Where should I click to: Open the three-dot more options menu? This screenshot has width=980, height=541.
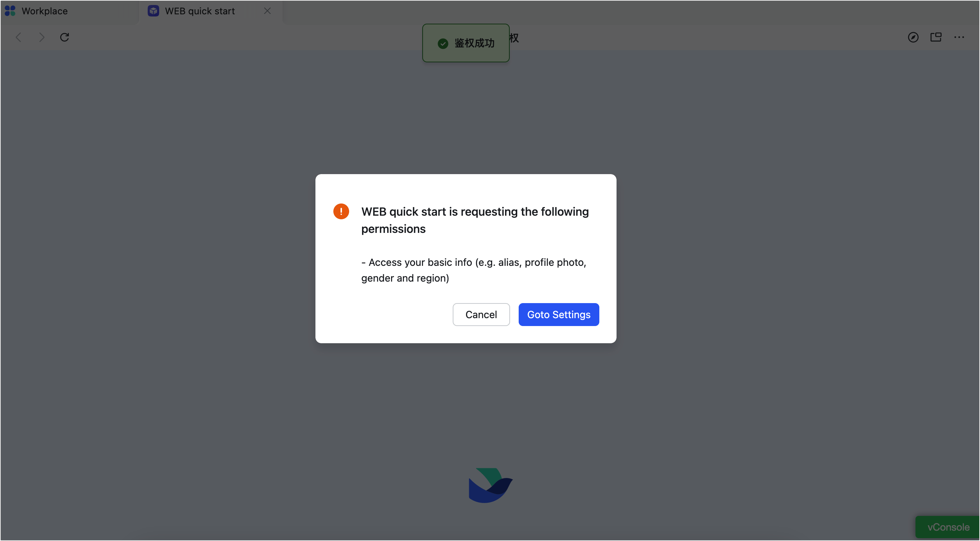coord(959,37)
